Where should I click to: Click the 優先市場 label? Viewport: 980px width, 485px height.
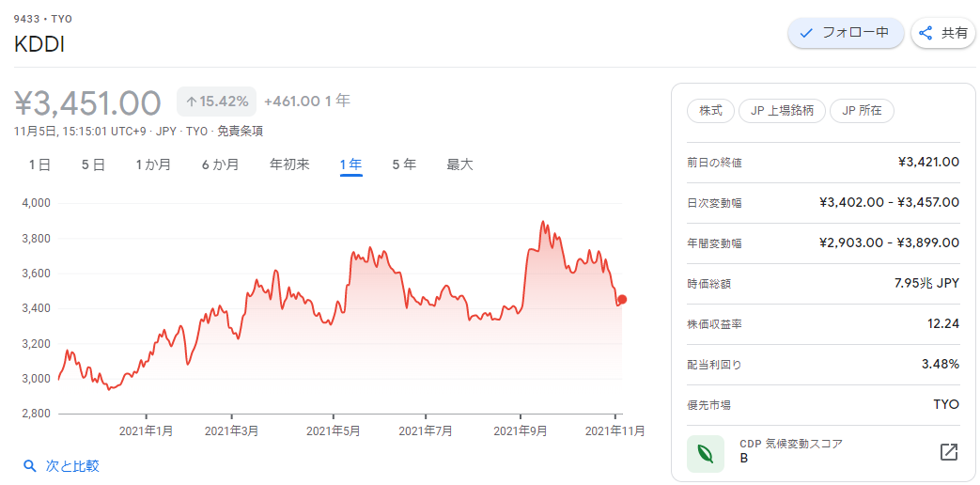pyautogui.click(x=708, y=405)
